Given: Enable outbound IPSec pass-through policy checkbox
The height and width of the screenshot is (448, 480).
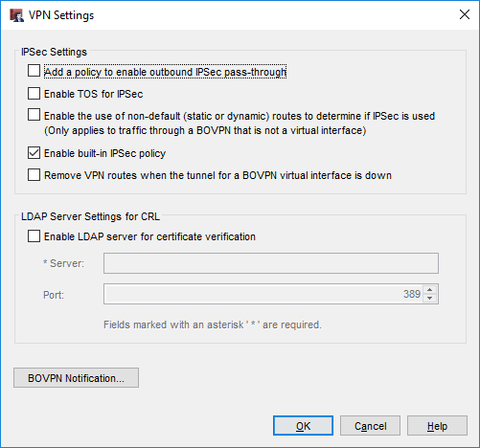Looking at the screenshot, I should (x=34, y=71).
